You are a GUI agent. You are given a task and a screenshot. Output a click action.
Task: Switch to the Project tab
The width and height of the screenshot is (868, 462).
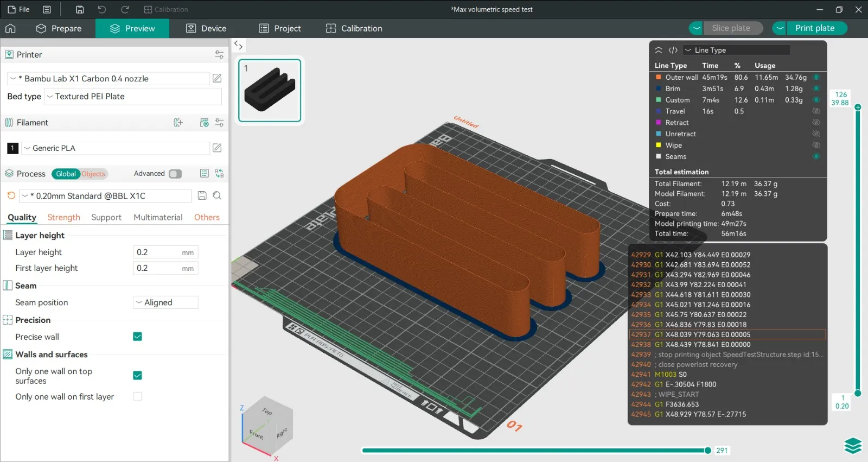(280, 28)
